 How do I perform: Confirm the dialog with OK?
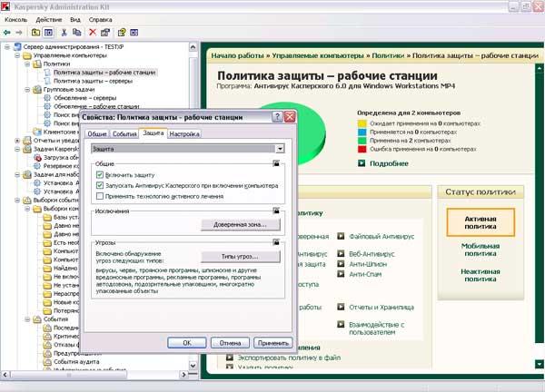(187, 343)
